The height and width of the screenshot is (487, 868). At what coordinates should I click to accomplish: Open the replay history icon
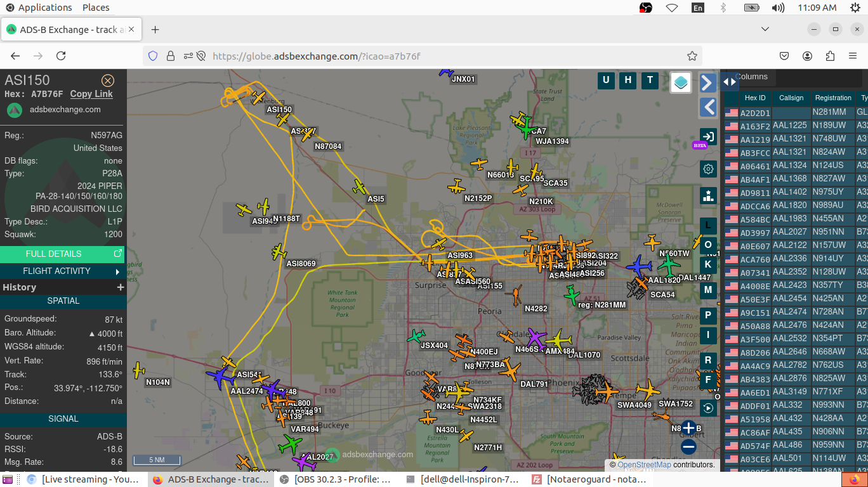(x=708, y=407)
